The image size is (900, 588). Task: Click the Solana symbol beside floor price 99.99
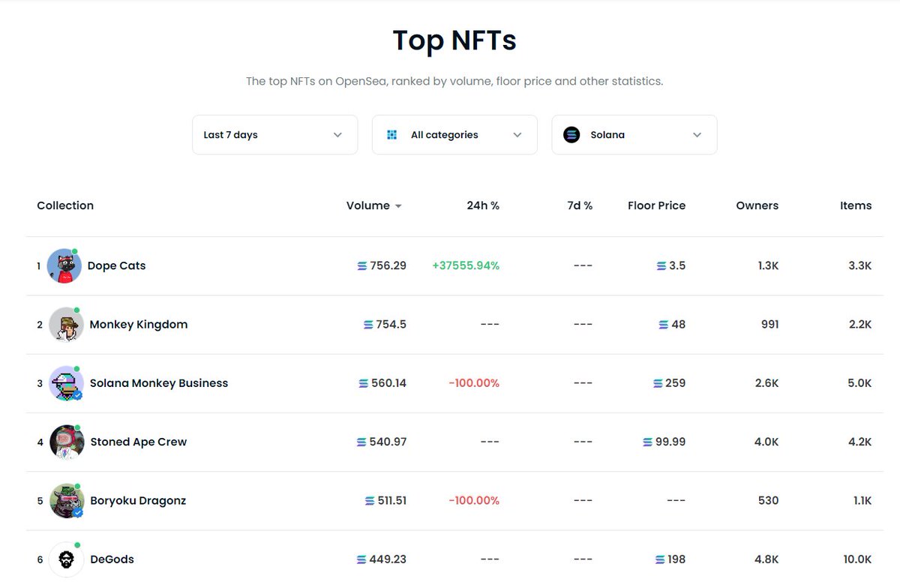click(648, 442)
